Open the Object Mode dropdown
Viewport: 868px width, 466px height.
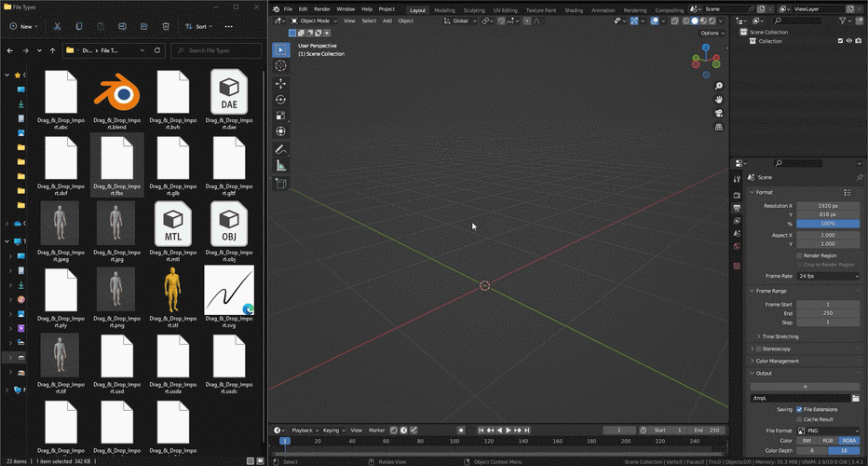point(314,21)
